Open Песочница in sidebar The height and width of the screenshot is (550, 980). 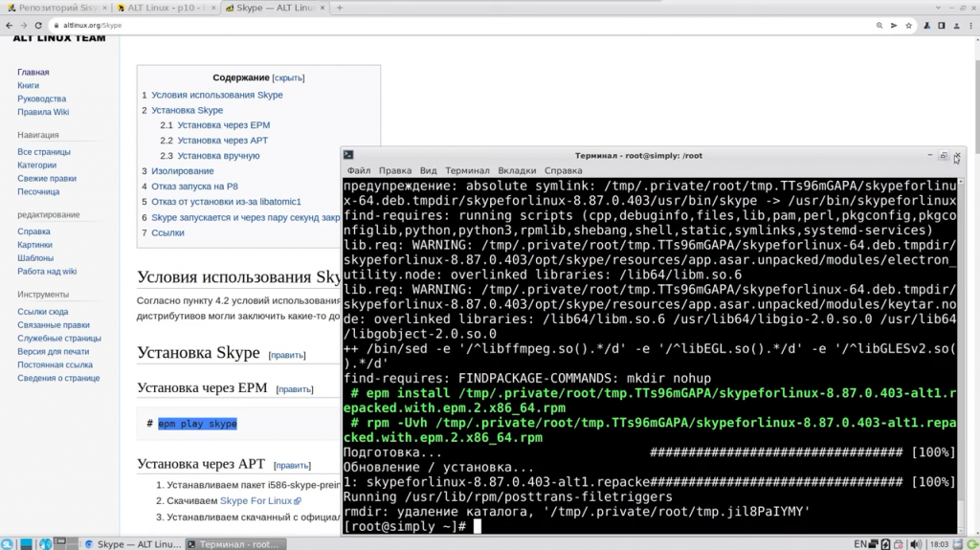(x=38, y=192)
